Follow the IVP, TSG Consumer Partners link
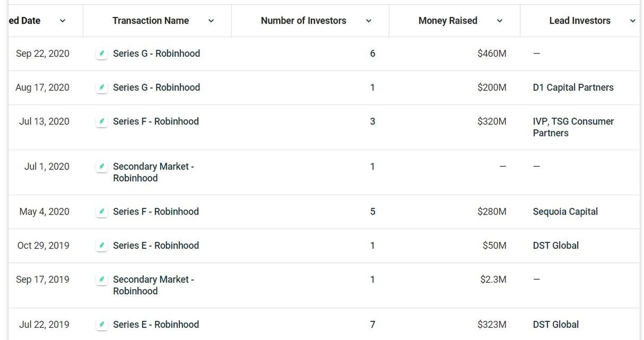Image resolution: width=644 pixels, height=340 pixels. 573,127
